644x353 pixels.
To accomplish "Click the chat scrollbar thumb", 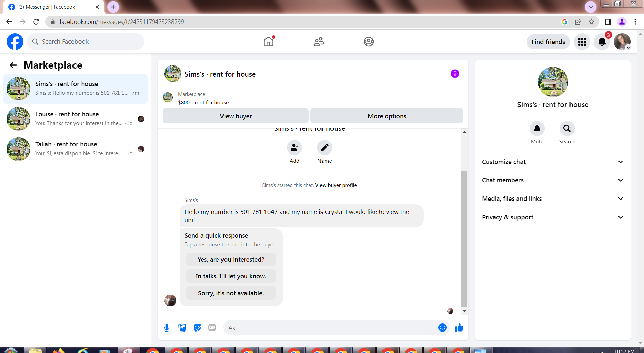I will pos(464,239).
